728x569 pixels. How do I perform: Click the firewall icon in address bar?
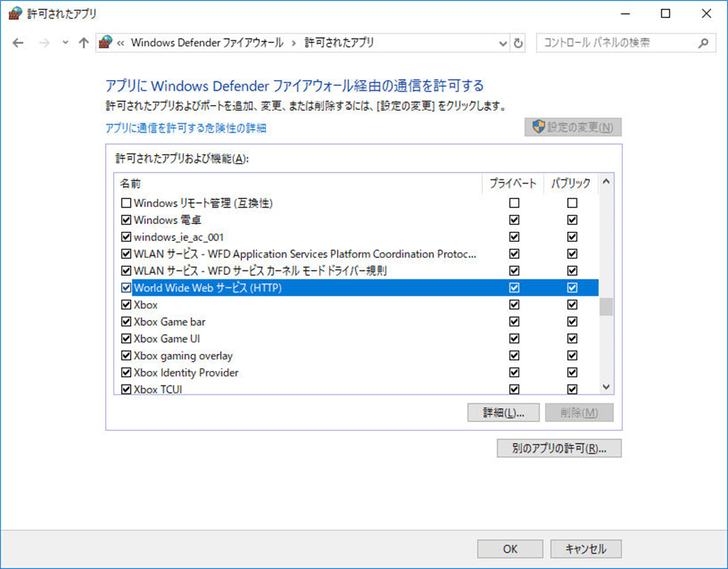(106, 43)
